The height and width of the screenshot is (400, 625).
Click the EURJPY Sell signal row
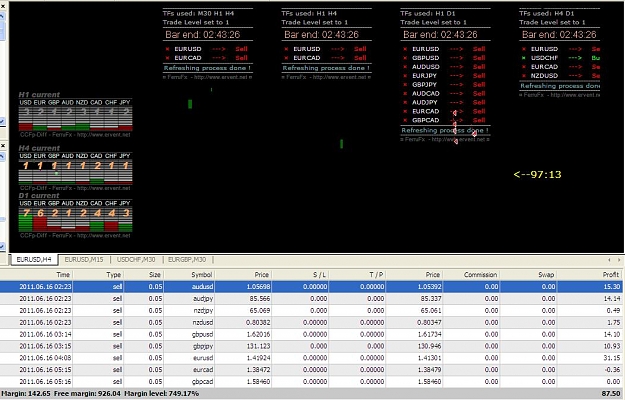tap(444, 76)
